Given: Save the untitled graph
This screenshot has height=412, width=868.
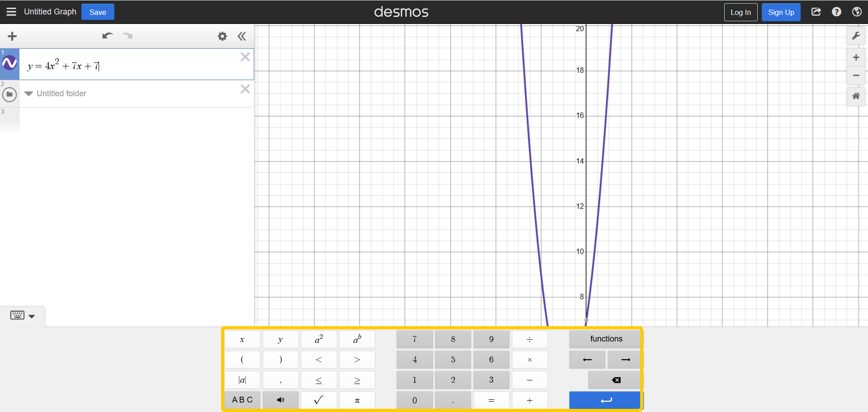Looking at the screenshot, I should tap(97, 12).
